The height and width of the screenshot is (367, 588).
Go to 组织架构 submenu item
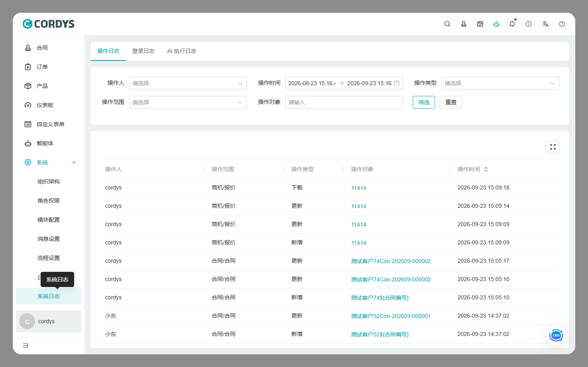coord(49,182)
